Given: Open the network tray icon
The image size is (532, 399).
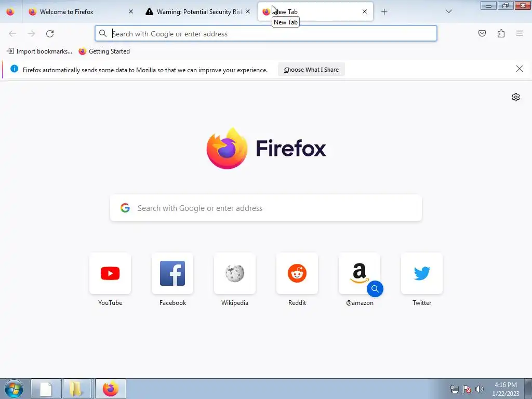Looking at the screenshot, I should (454, 389).
